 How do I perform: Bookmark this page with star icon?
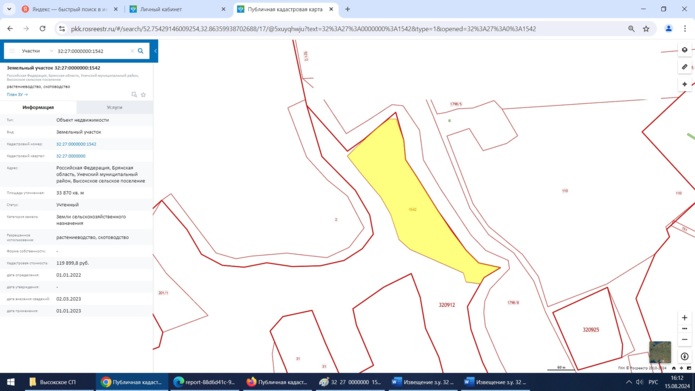pos(646,29)
